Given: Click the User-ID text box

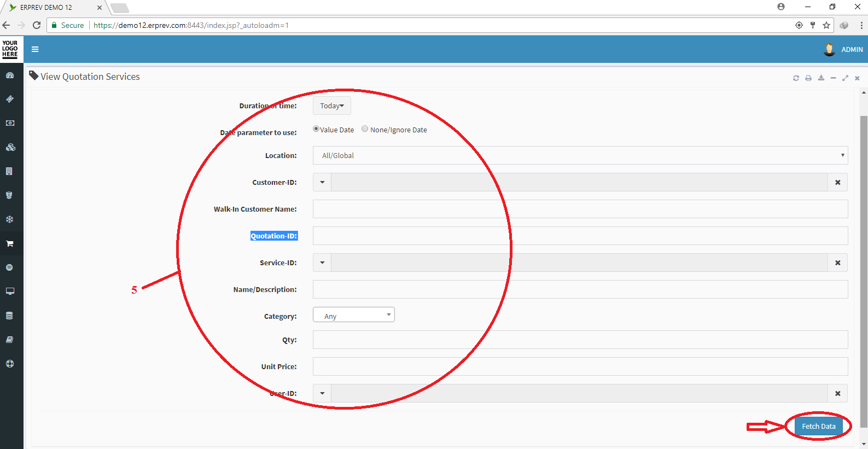Looking at the screenshot, I should pyautogui.click(x=579, y=393).
